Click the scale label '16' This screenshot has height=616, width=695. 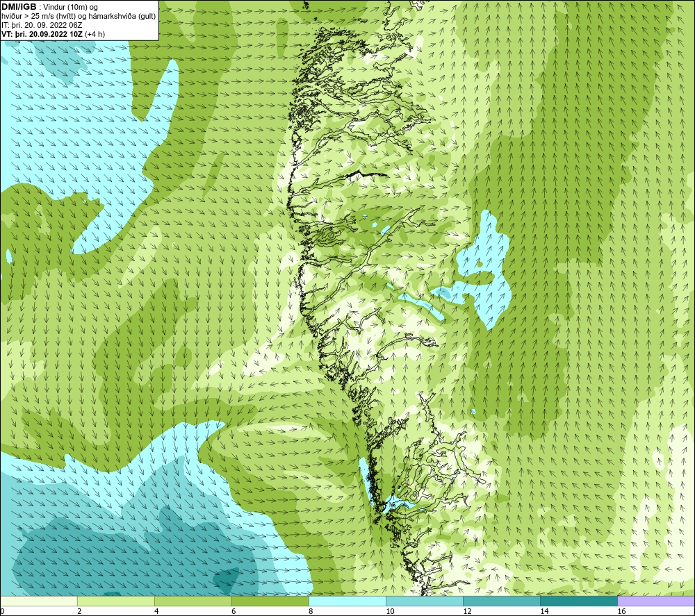coord(621,611)
